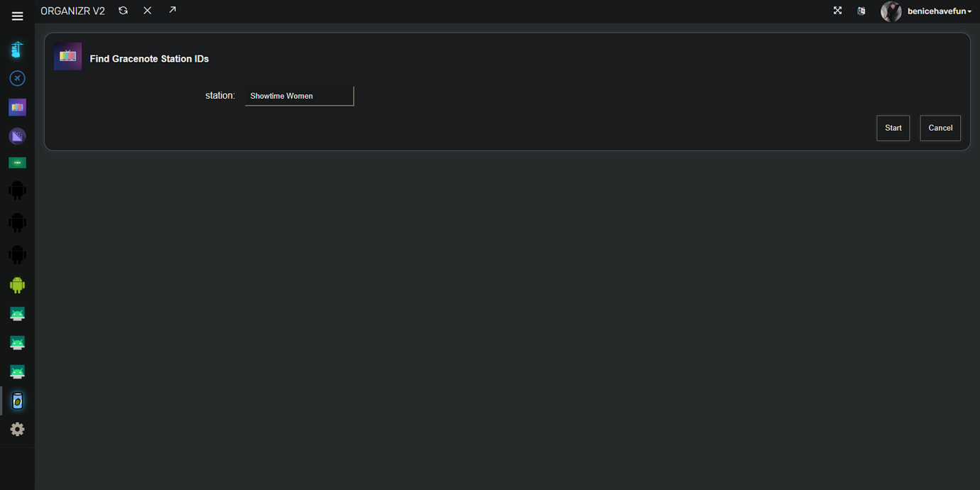Viewport: 980px width, 490px height.
Task: Click the lime green Android robot icon
Action: (17, 285)
